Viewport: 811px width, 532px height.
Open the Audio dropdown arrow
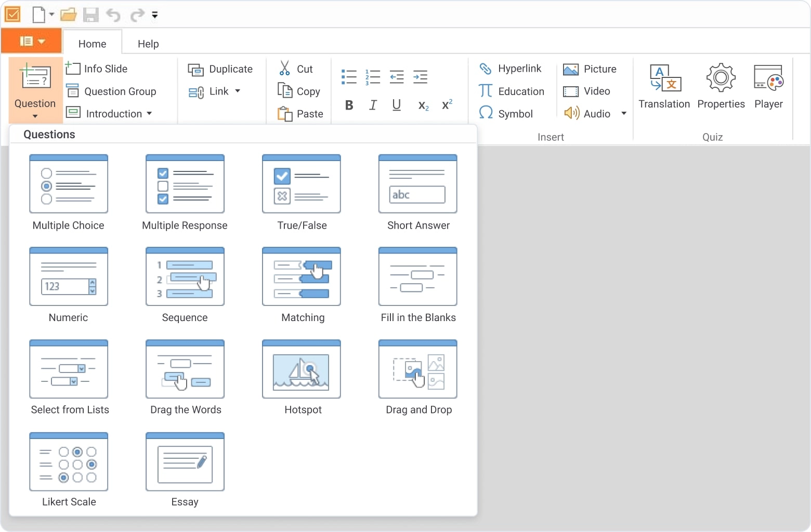coord(624,114)
